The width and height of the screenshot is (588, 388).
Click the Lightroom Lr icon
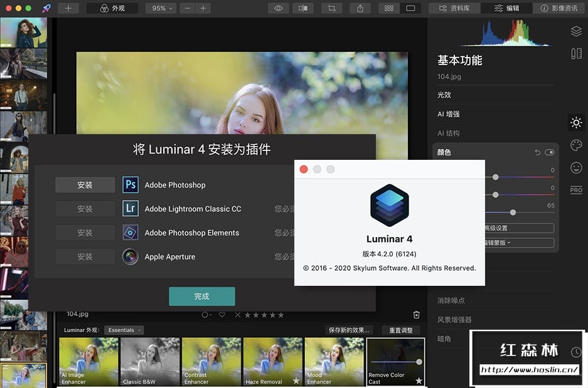coord(131,209)
